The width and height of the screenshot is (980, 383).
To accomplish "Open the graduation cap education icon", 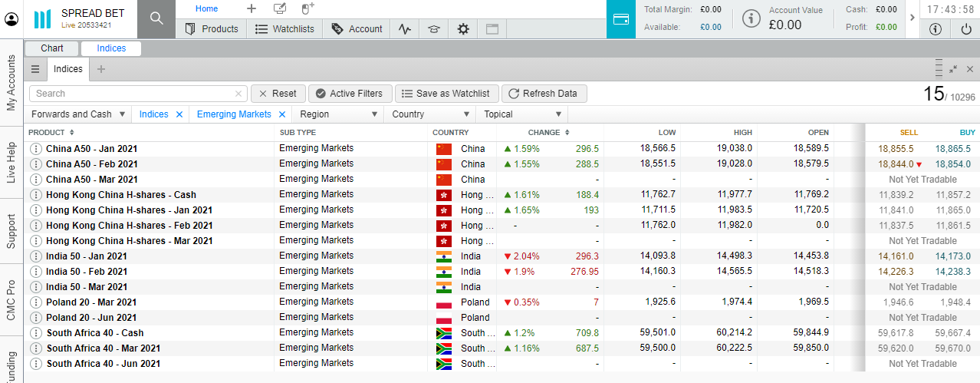I will (434, 29).
